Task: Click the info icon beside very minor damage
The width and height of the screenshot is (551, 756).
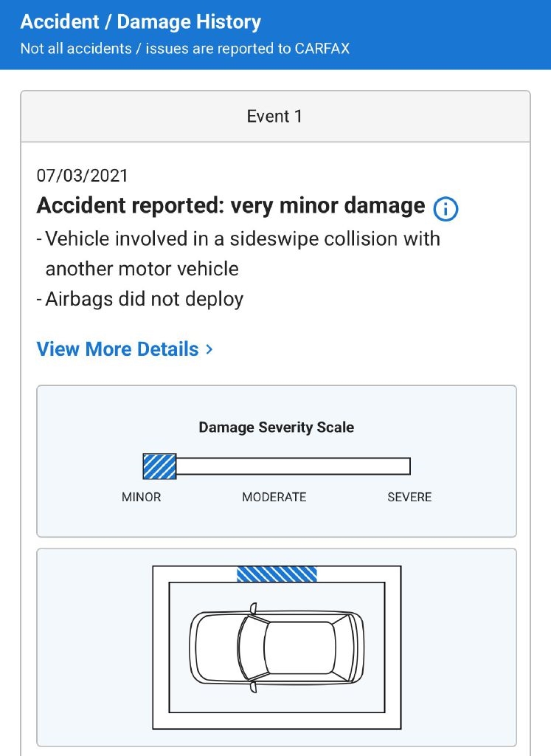Action: pos(446,209)
